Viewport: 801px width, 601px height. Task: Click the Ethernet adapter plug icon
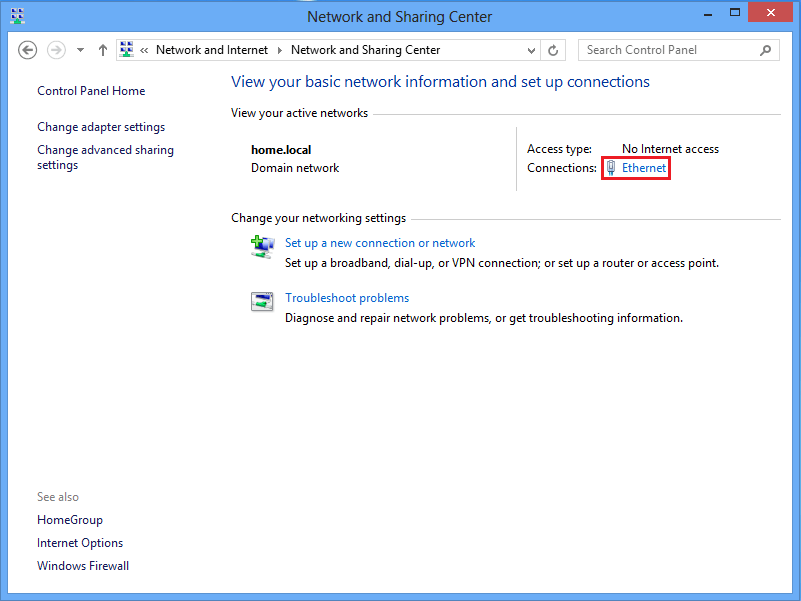611,168
